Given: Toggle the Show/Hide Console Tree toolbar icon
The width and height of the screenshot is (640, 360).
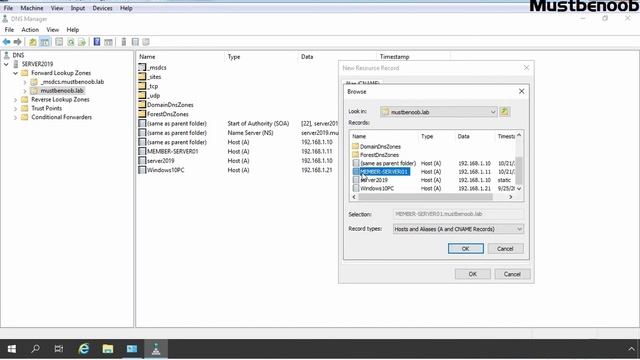Looking at the screenshot, I should pos(44,42).
